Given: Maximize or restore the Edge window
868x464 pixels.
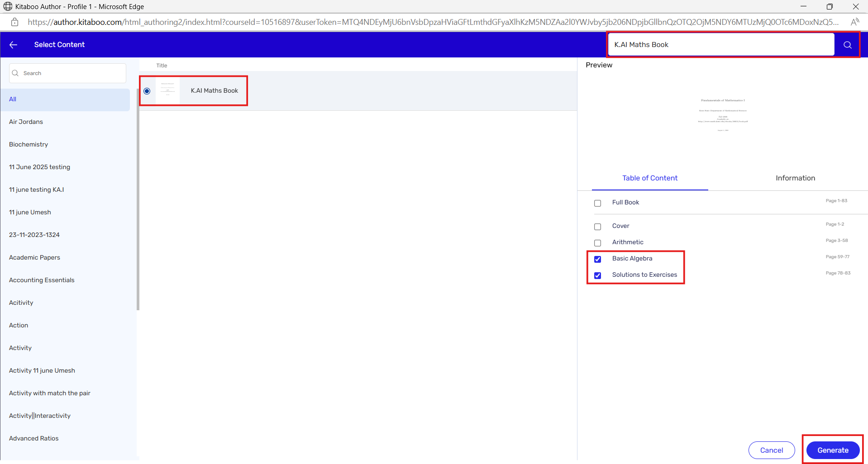Looking at the screenshot, I should pyautogui.click(x=829, y=6).
